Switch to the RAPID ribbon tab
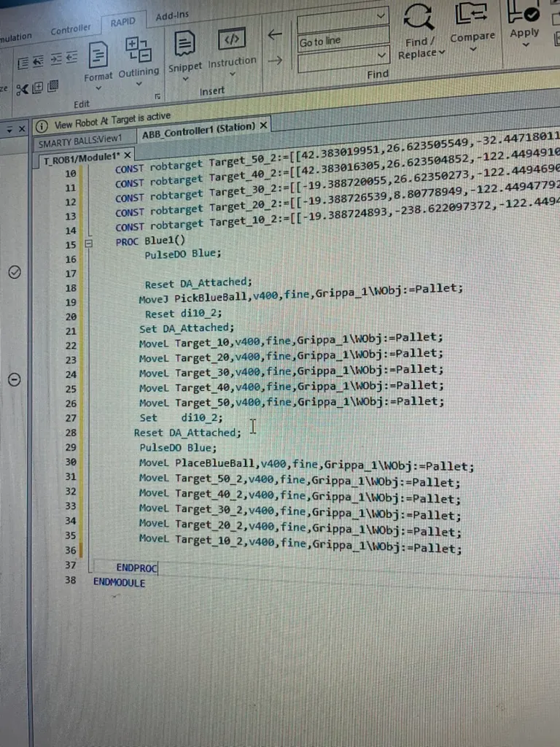 (122, 22)
